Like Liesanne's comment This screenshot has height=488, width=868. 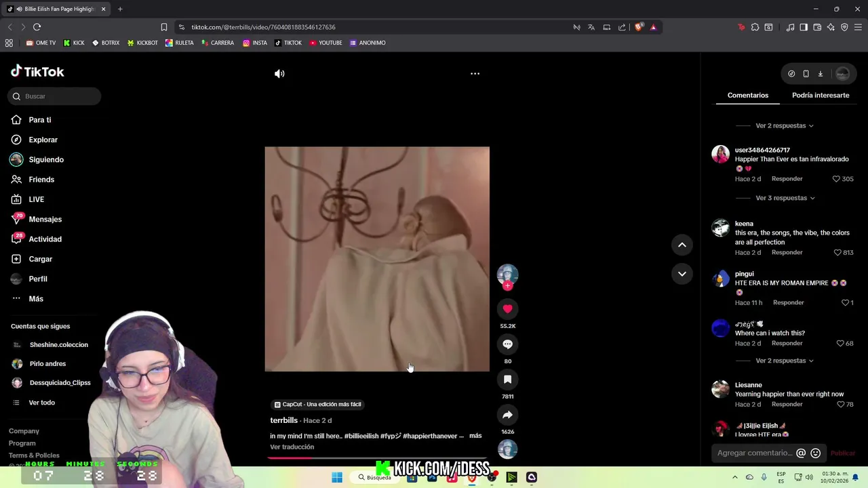tap(840, 405)
